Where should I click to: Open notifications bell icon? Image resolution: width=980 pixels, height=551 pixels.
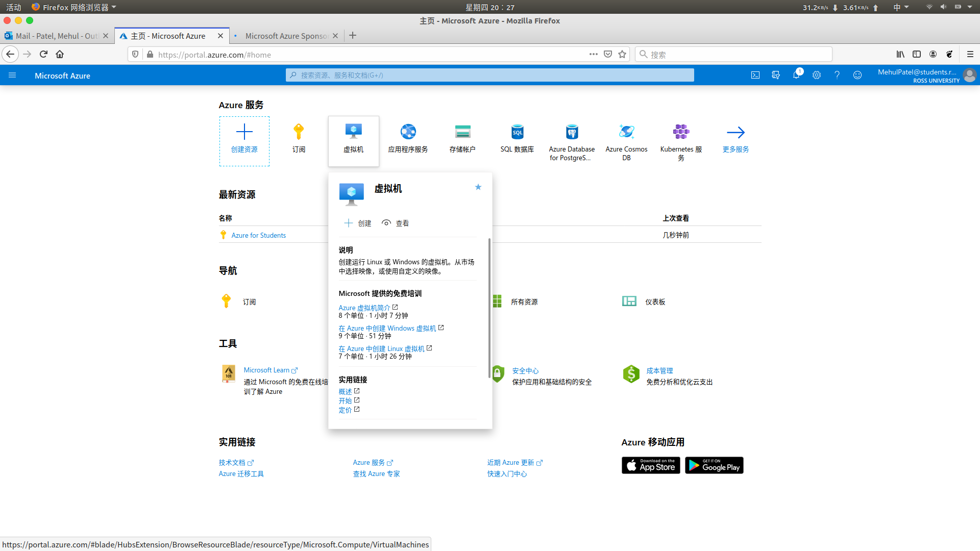pos(796,75)
